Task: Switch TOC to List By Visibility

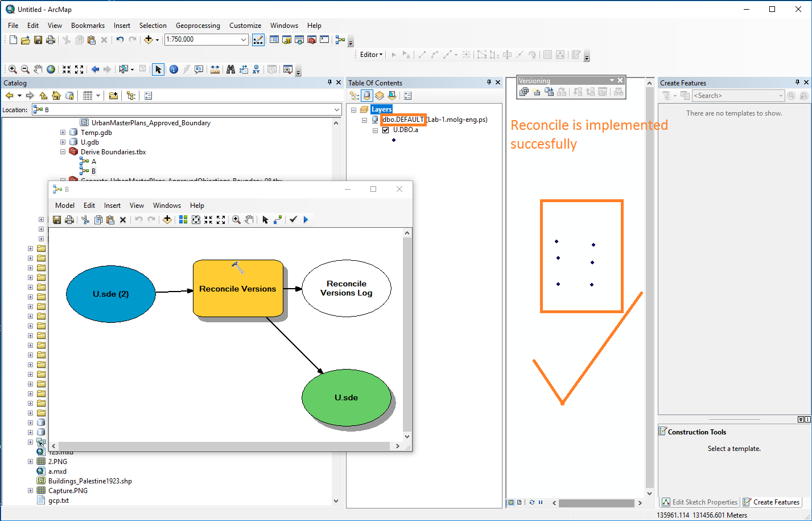Action: (x=380, y=96)
